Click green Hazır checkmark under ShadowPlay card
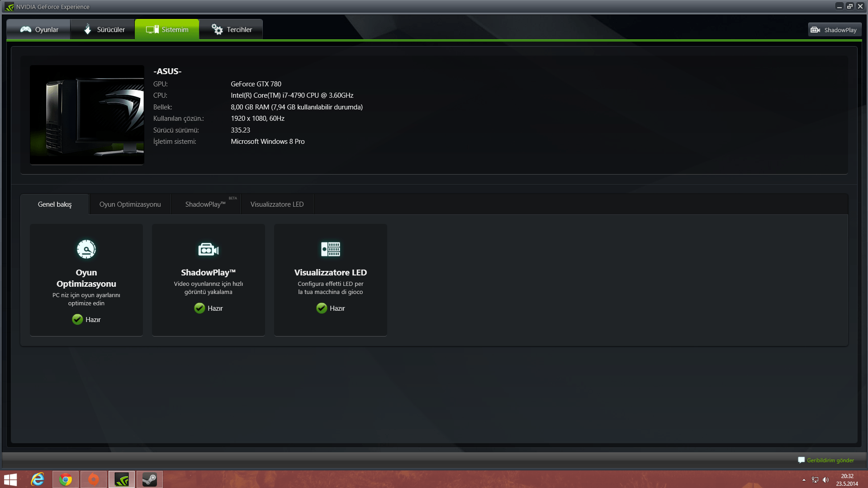The image size is (868, 488). point(199,308)
